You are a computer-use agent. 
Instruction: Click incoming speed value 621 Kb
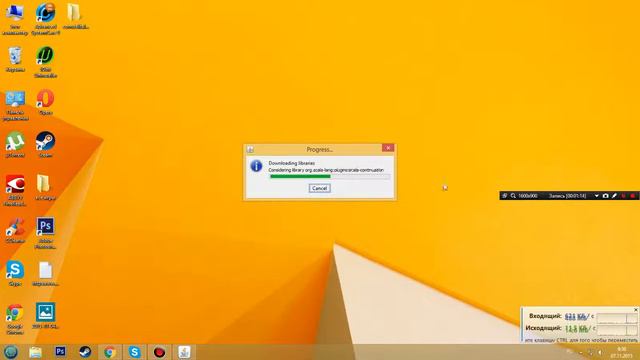(576, 316)
